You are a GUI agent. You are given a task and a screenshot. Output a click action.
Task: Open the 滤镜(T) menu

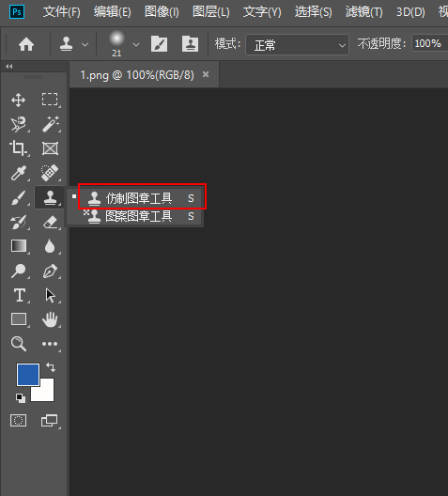point(363,12)
